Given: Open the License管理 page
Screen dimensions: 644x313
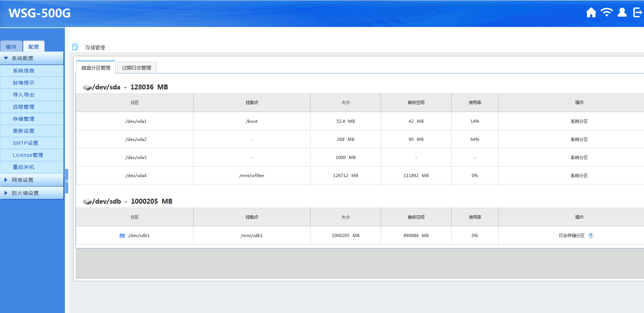Looking at the screenshot, I should coord(28,155).
